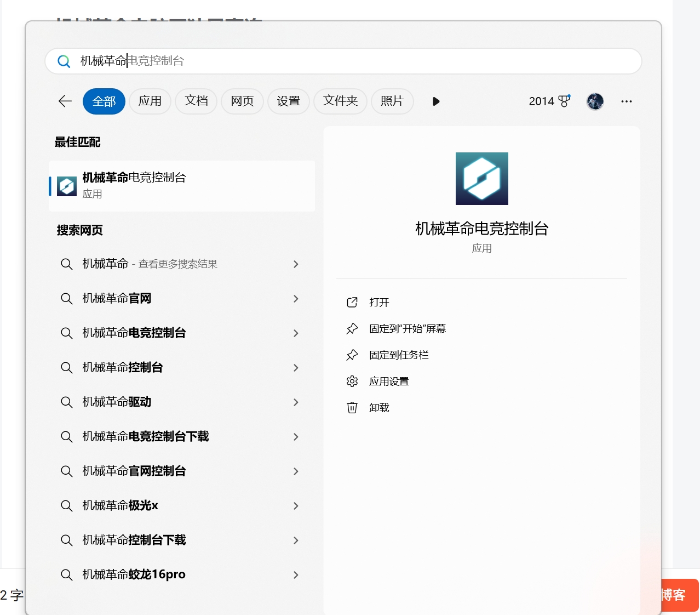Open 应用设置 for the app
This screenshot has width=700, height=615.
(389, 381)
